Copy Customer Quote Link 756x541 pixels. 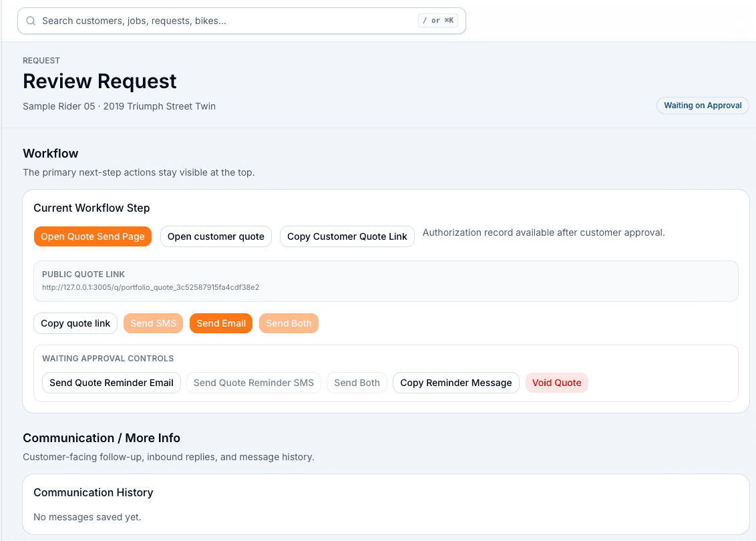point(347,236)
